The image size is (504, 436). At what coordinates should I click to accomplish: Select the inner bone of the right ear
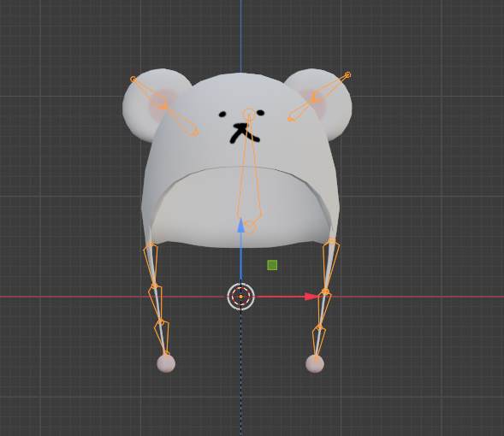301,109
